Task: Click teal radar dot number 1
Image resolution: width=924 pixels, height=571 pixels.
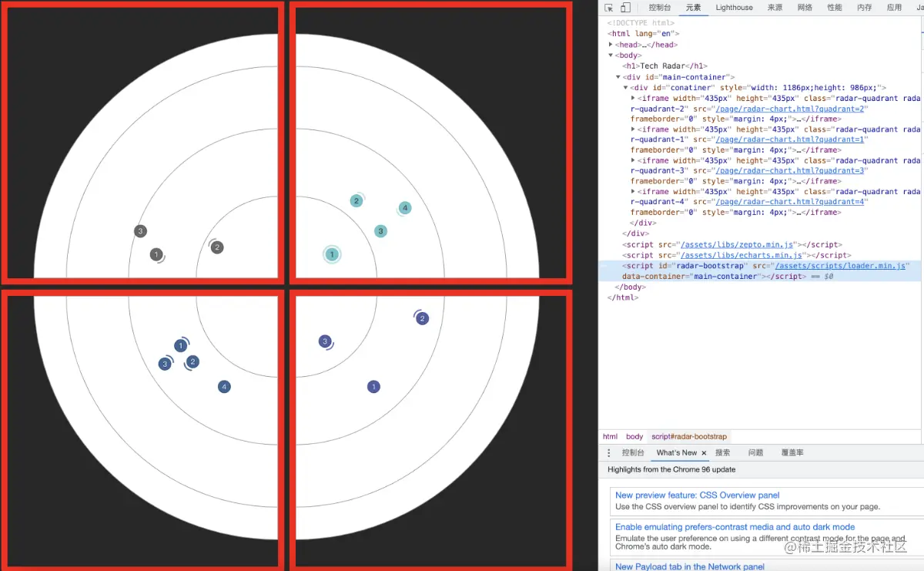Action: click(x=332, y=254)
